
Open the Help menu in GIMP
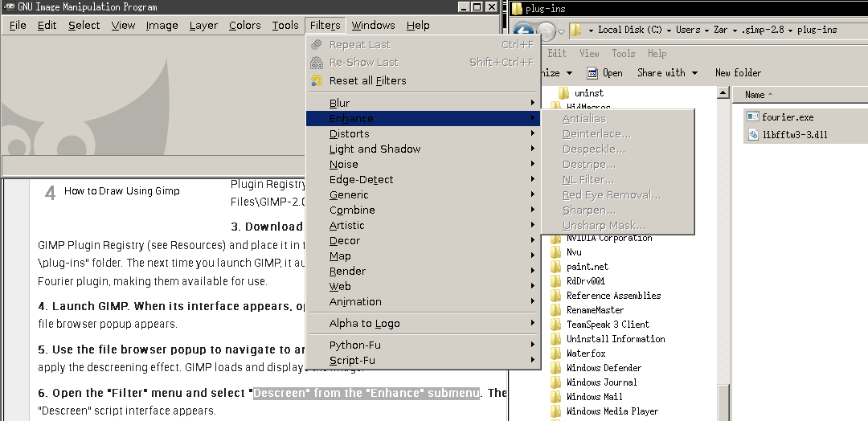(x=418, y=26)
